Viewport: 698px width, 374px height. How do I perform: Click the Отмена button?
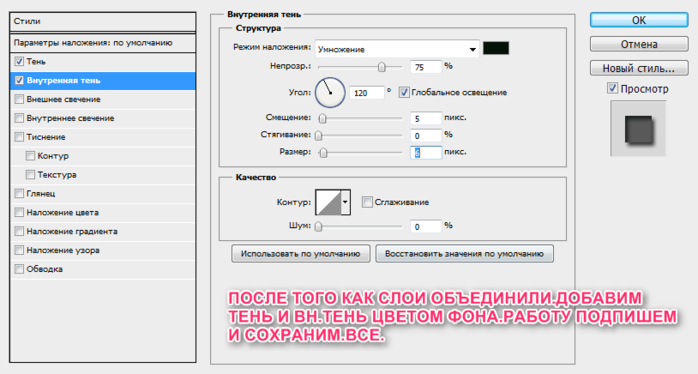point(639,44)
